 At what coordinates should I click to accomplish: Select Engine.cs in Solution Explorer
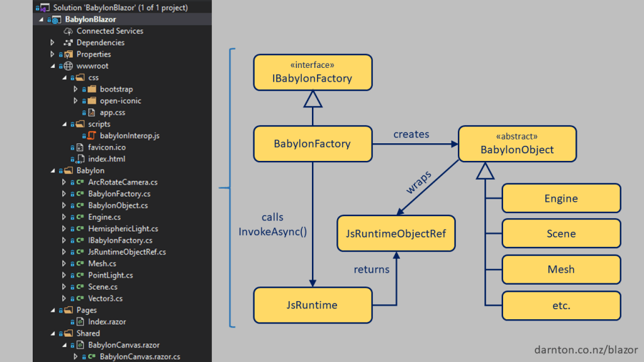(104, 217)
